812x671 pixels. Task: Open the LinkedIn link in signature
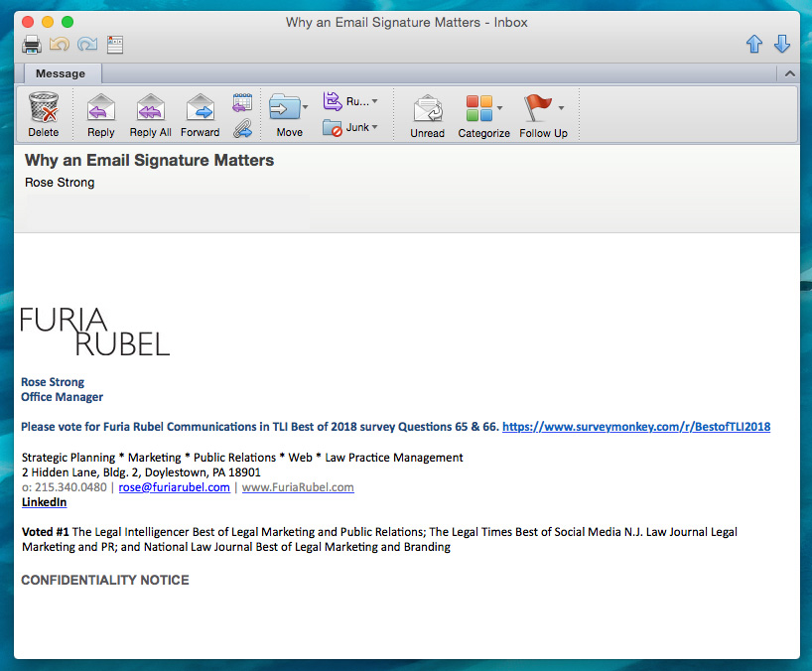(44, 502)
